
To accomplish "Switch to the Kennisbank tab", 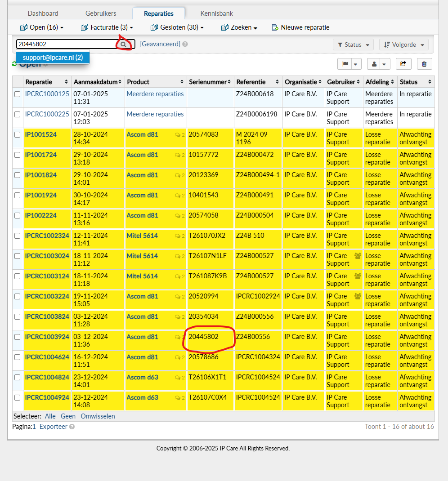I will [x=216, y=13].
